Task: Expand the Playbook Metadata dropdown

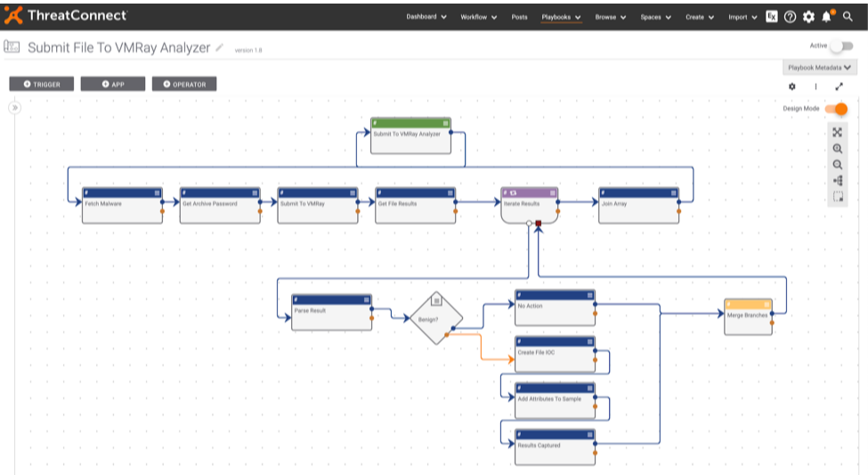Action: (x=819, y=68)
